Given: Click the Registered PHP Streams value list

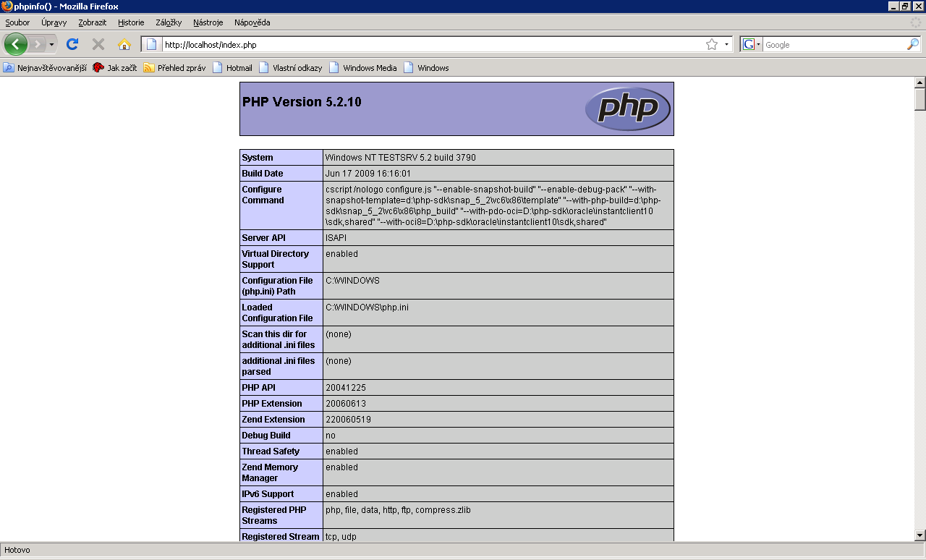Looking at the screenshot, I should pos(398,510).
